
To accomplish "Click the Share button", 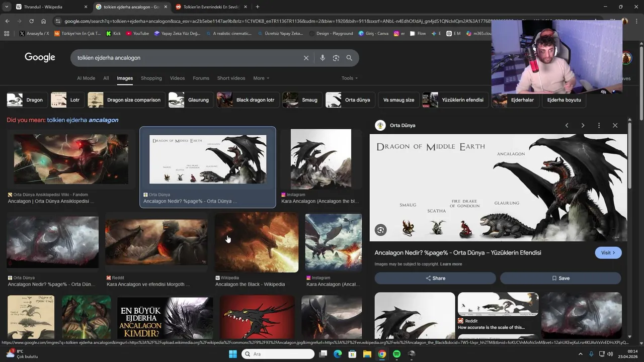I will point(435,278).
